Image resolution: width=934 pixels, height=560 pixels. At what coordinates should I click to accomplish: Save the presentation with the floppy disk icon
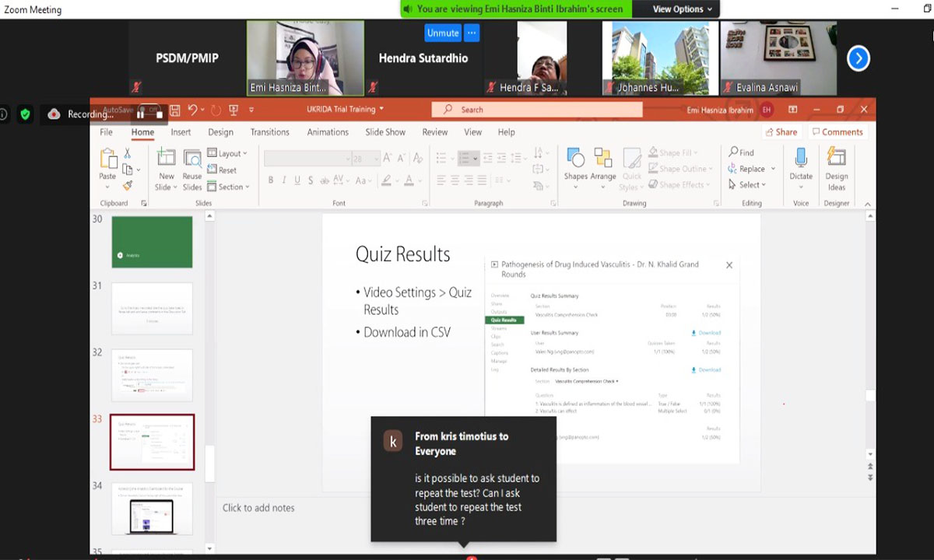[x=175, y=110]
